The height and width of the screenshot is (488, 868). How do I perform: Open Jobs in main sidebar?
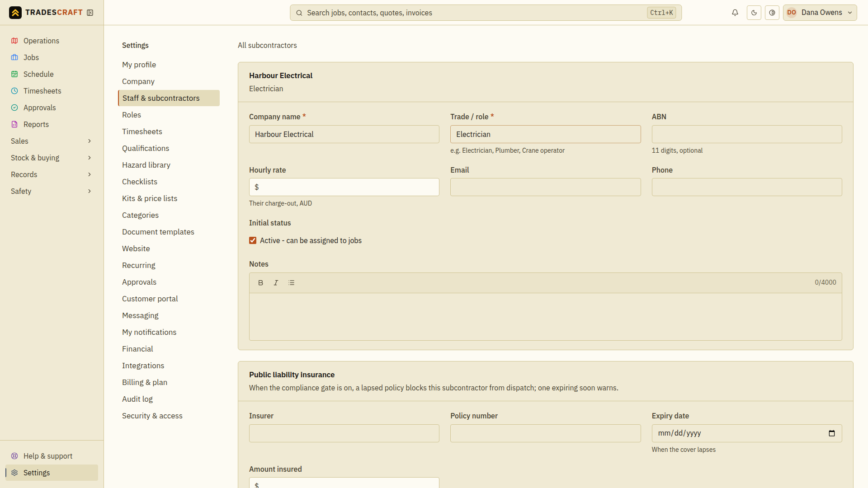[52, 57]
